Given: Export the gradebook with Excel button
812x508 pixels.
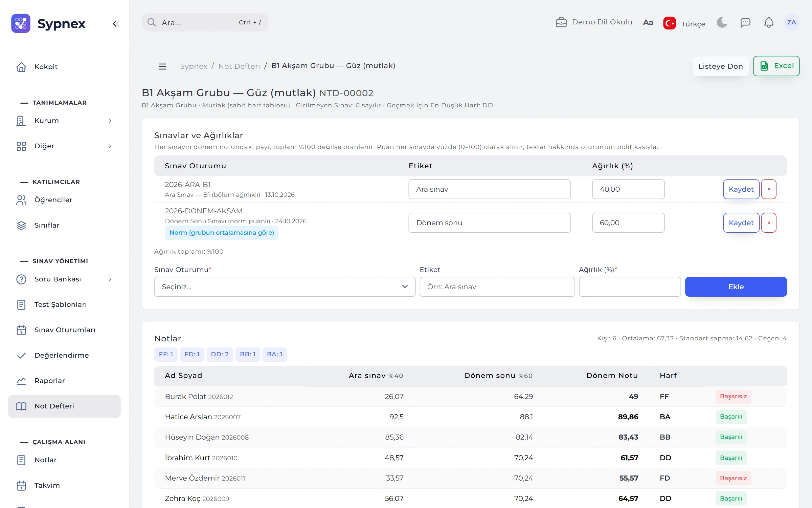Looking at the screenshot, I should tap(776, 66).
